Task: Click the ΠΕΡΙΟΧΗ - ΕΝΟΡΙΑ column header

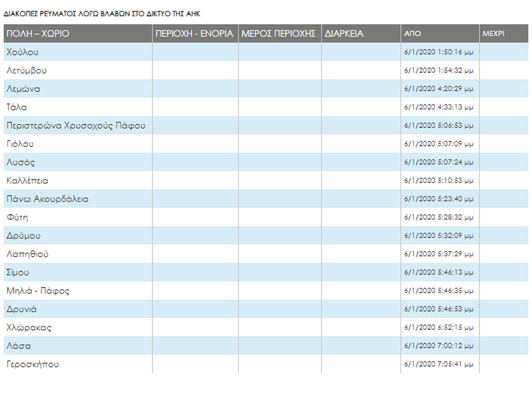Action: click(x=196, y=34)
